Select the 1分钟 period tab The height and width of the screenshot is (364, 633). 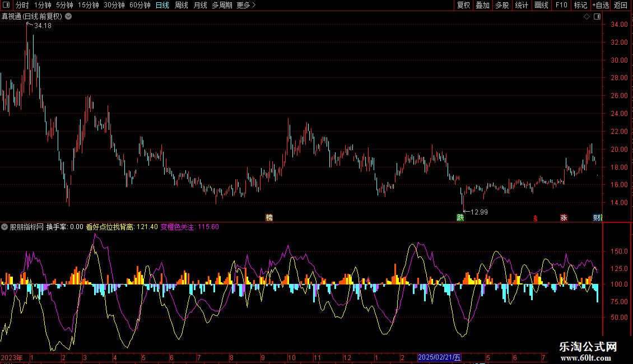[x=43, y=5]
